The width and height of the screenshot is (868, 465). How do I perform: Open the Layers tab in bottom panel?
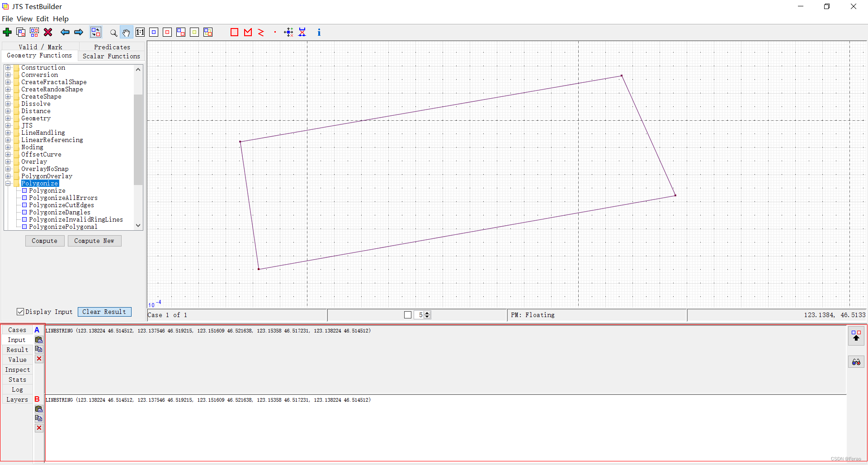coord(17,399)
